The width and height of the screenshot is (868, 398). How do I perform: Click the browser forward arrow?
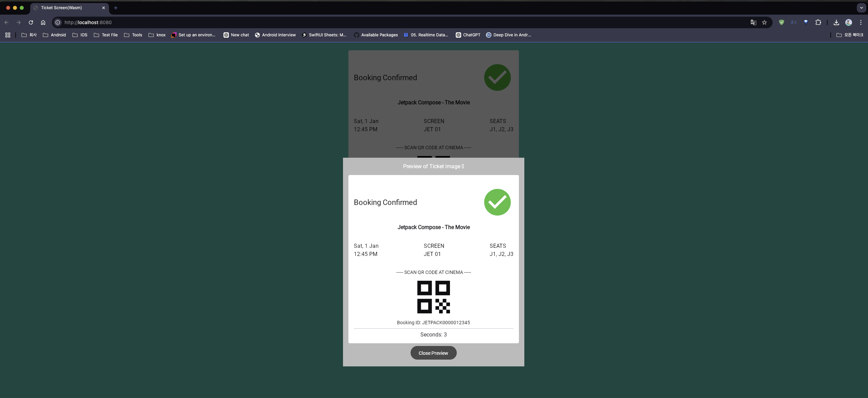(x=19, y=22)
